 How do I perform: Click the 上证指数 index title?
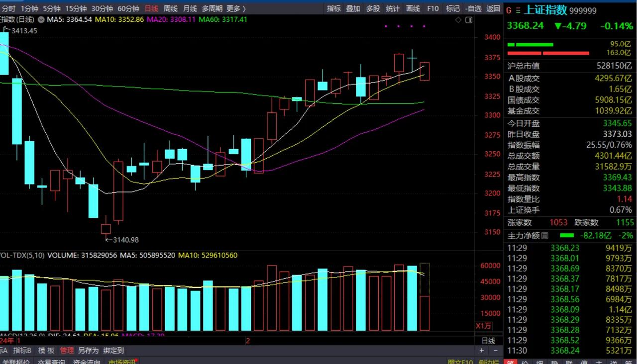545,10
